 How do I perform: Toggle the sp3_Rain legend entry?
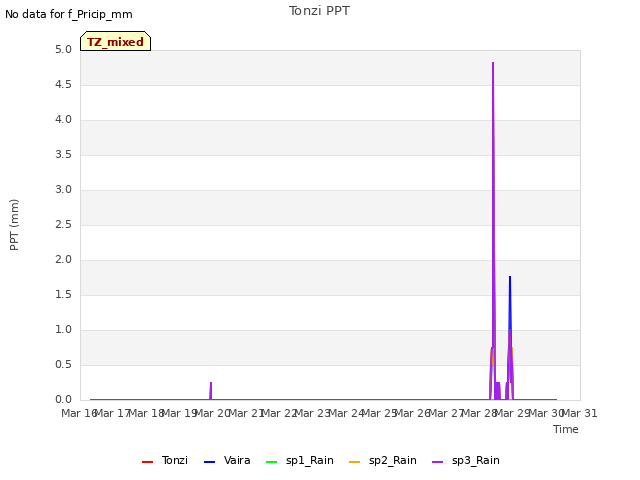tap(466, 460)
